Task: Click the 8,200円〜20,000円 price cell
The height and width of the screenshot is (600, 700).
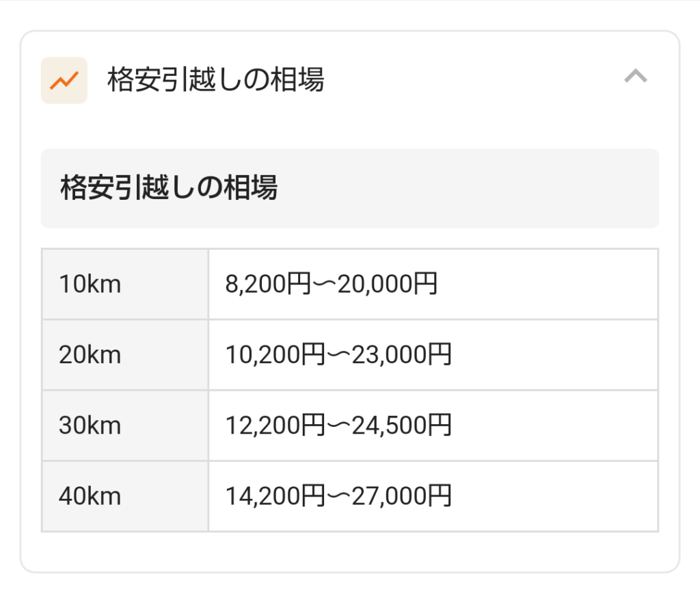Action: (433, 284)
